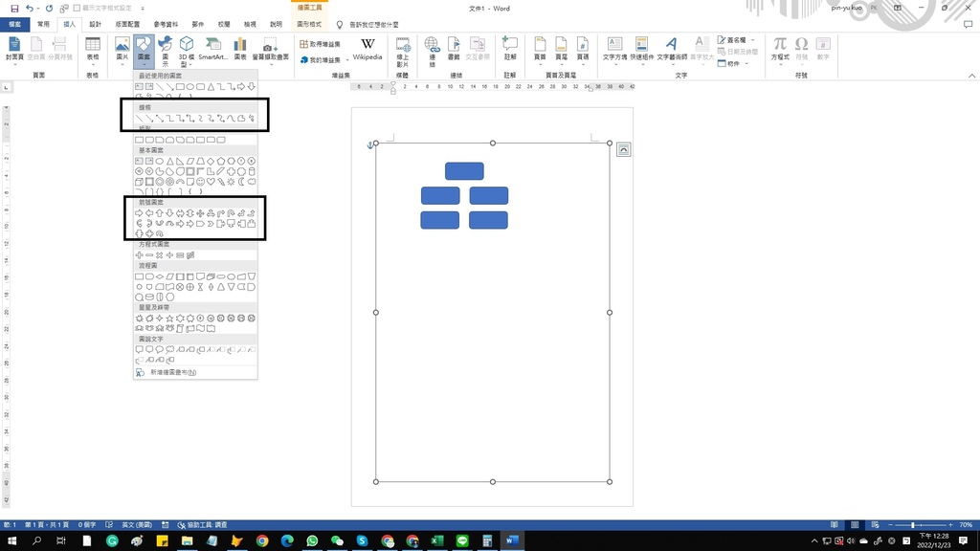Click 簽名欄 signature line button
The height and width of the screenshot is (551, 980).
(736, 40)
